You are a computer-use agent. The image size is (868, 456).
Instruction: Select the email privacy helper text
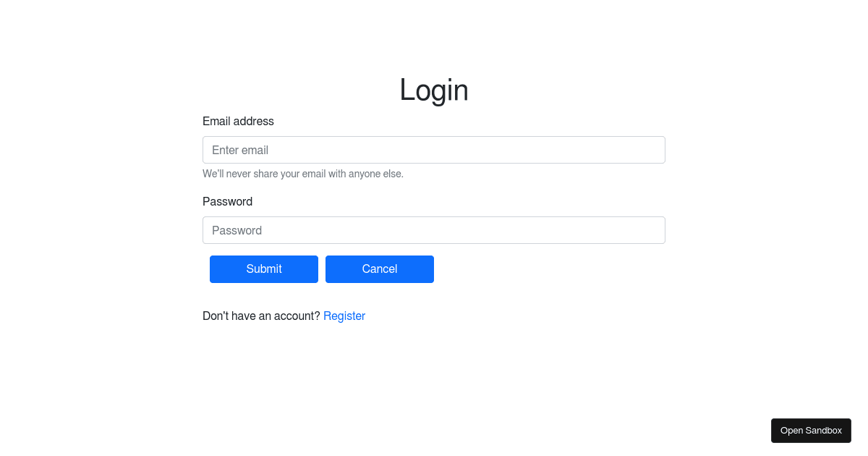coord(303,174)
